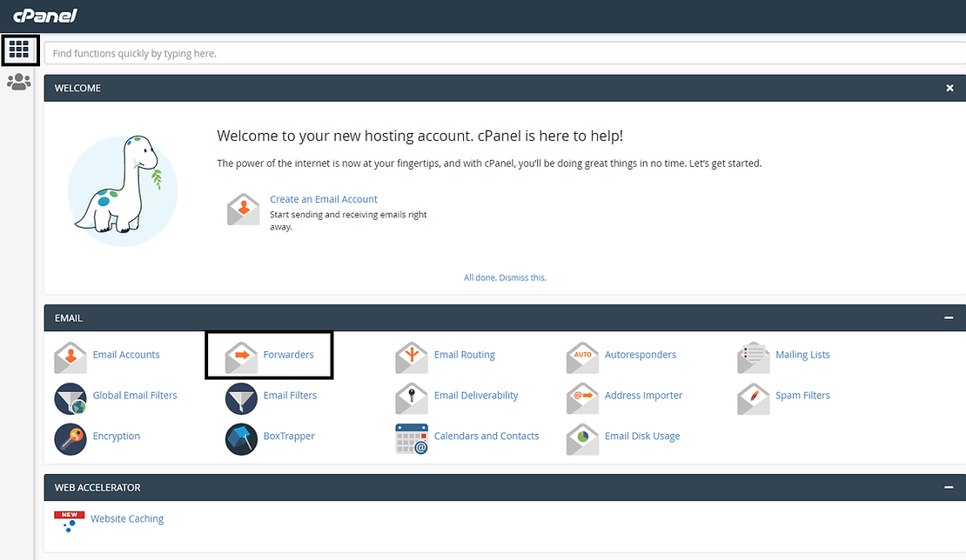
Task: Close the WELCOME panel
Action: click(949, 89)
